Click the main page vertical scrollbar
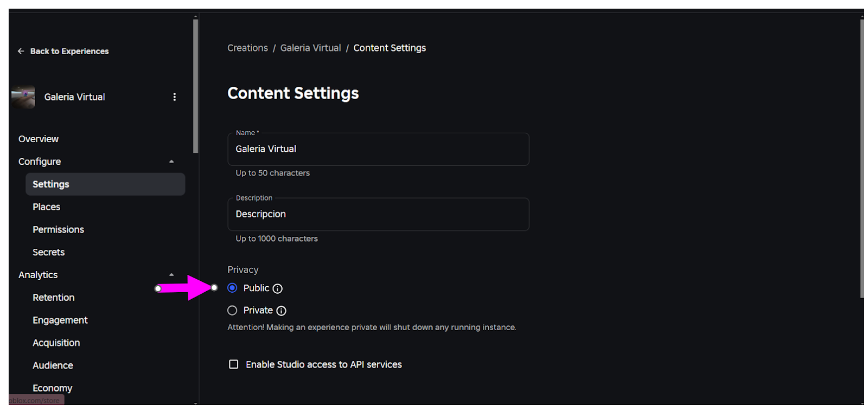The image size is (868, 412). click(x=862, y=158)
